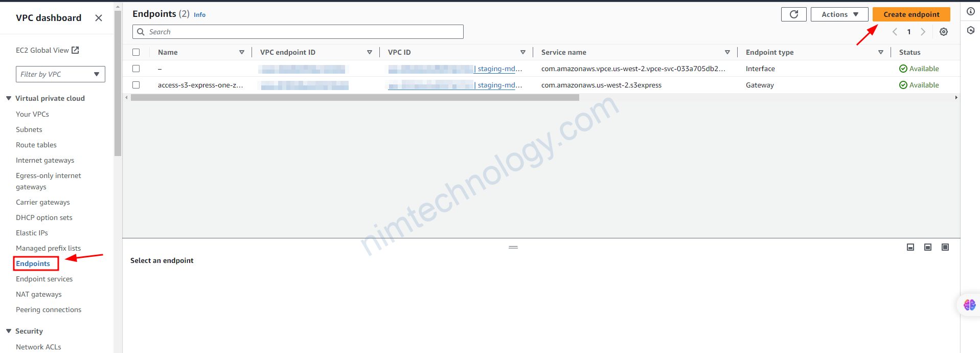The image size is (980, 353).
Task: Open table preferences gear icon
Action: click(x=944, y=32)
